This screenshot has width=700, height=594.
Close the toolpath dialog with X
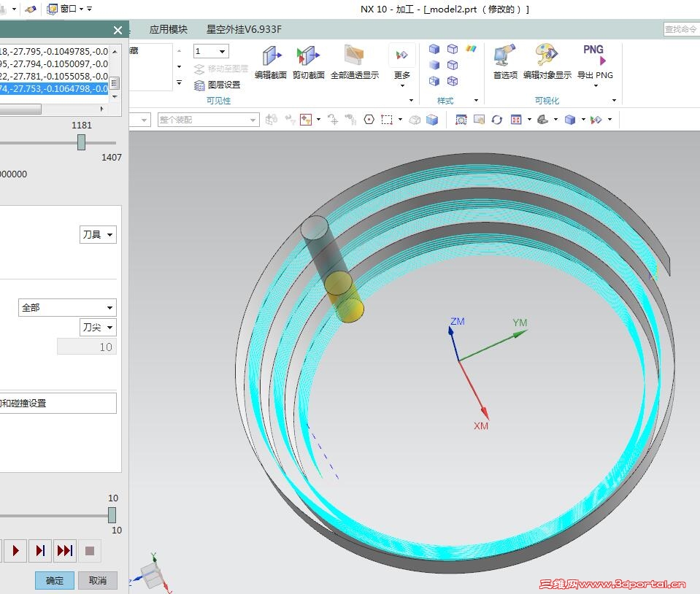pos(118,30)
